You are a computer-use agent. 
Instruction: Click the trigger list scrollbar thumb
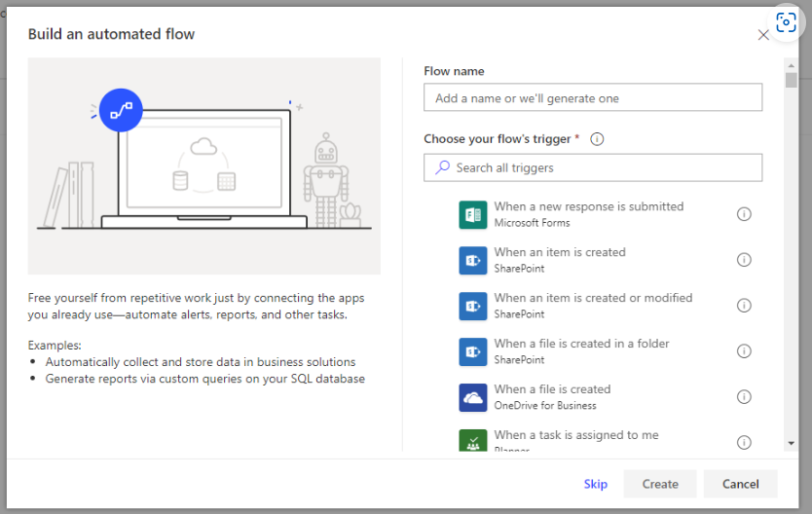point(791,80)
